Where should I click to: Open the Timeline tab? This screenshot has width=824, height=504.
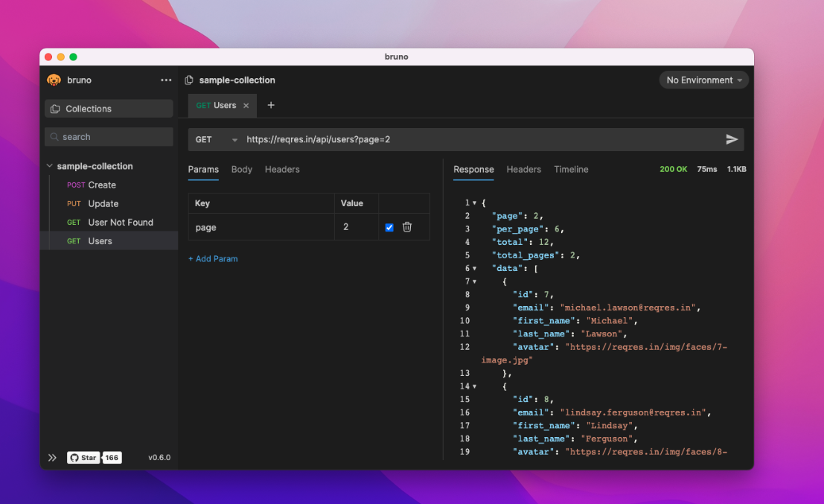[x=571, y=169]
